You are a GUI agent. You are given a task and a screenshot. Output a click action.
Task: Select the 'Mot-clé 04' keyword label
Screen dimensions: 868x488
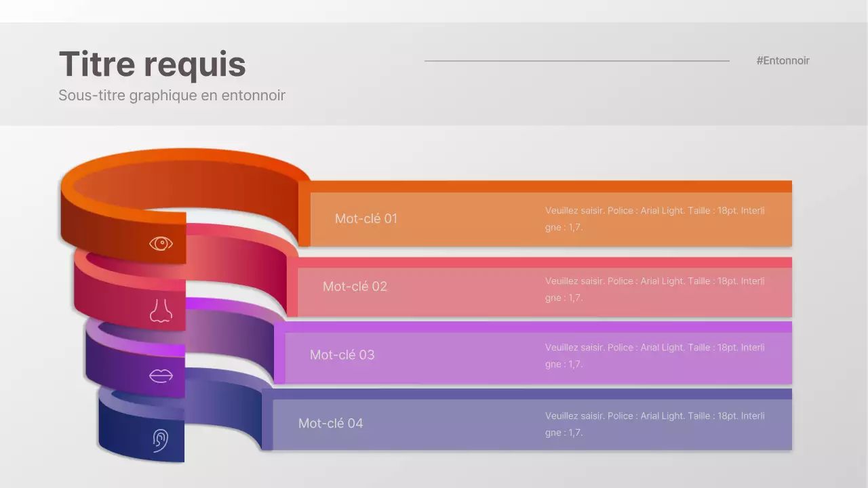[331, 423]
